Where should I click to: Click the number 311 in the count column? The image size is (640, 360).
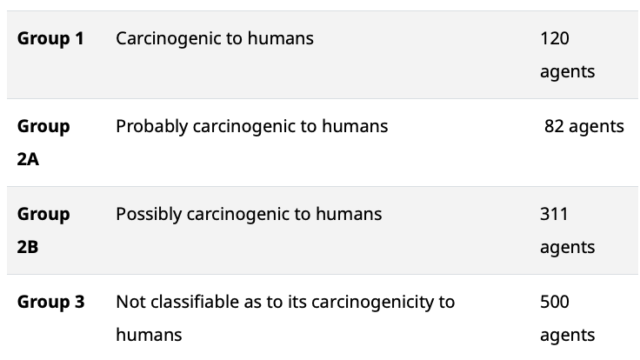(x=554, y=214)
